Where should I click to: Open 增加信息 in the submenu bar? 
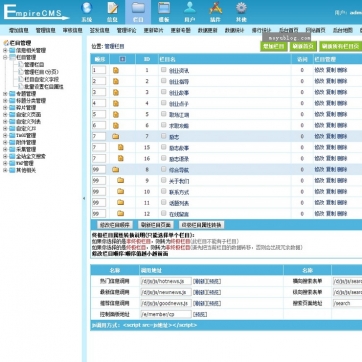pos(19,30)
